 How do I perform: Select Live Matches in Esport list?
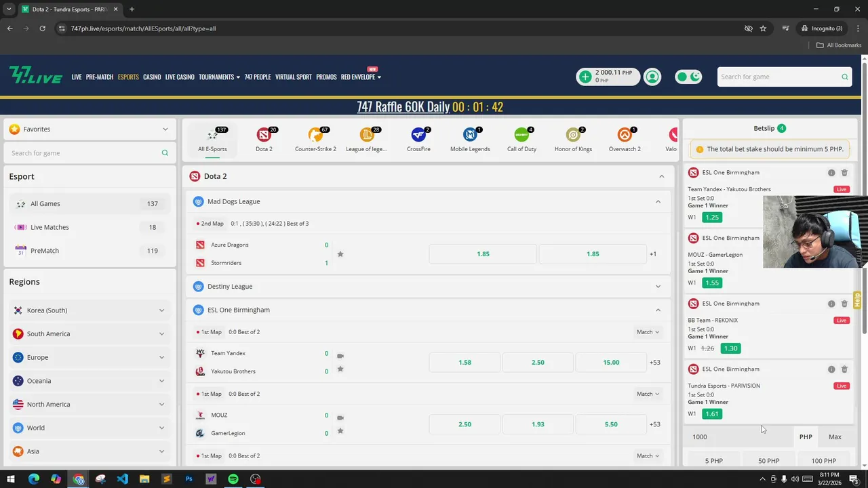click(x=90, y=227)
